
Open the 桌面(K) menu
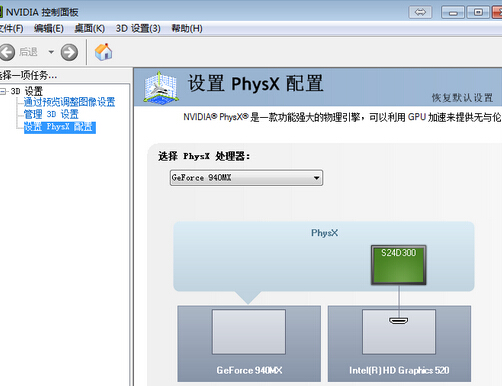(90, 29)
